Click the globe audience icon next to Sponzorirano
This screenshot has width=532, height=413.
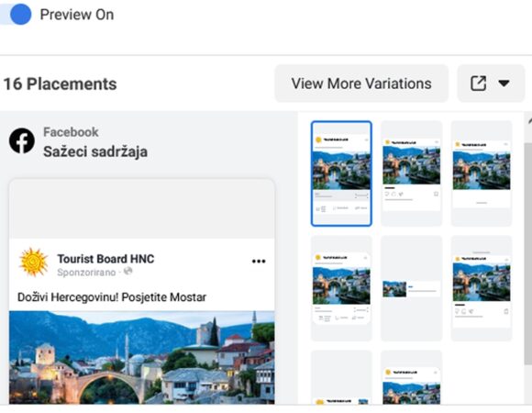tap(127, 271)
